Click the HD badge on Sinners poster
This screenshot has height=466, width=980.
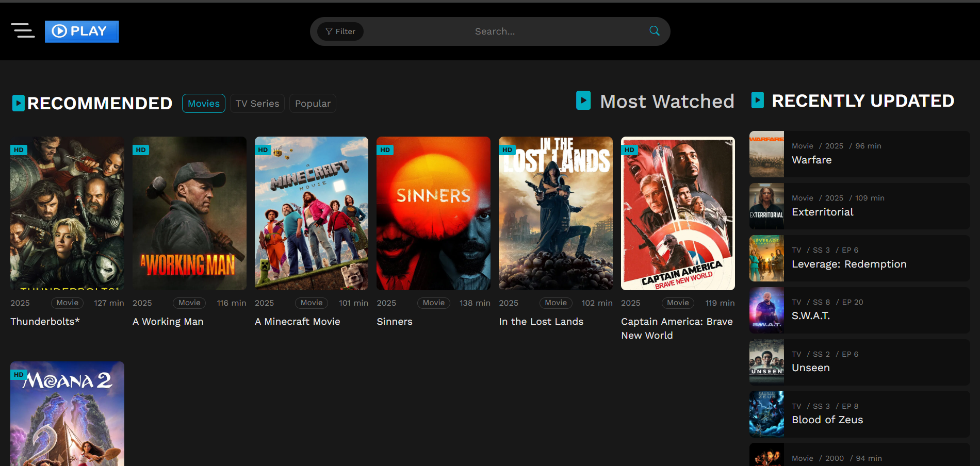[385, 150]
